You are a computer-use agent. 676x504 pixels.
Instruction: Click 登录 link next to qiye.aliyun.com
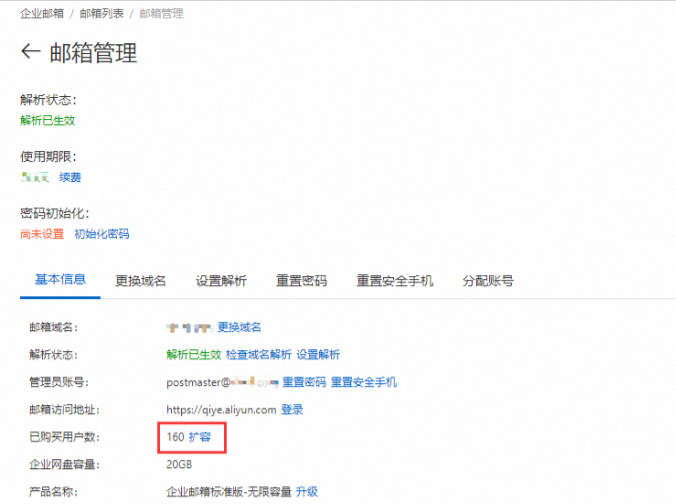[x=292, y=409]
